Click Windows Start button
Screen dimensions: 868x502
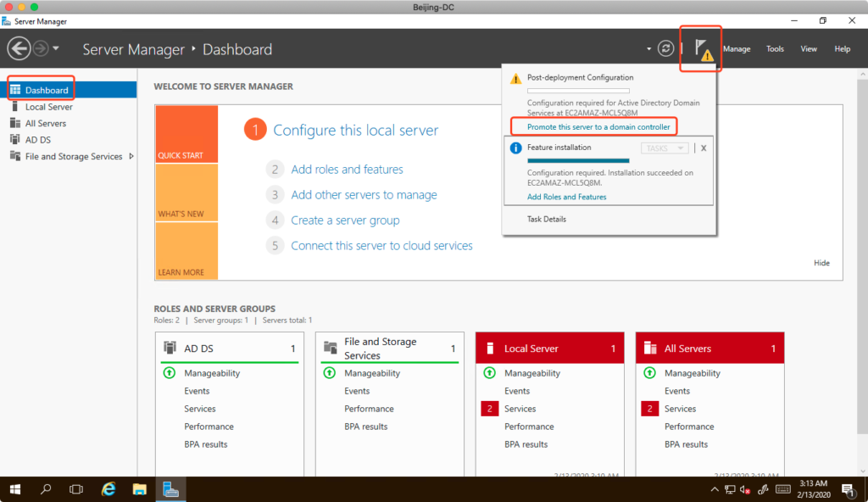click(x=15, y=489)
